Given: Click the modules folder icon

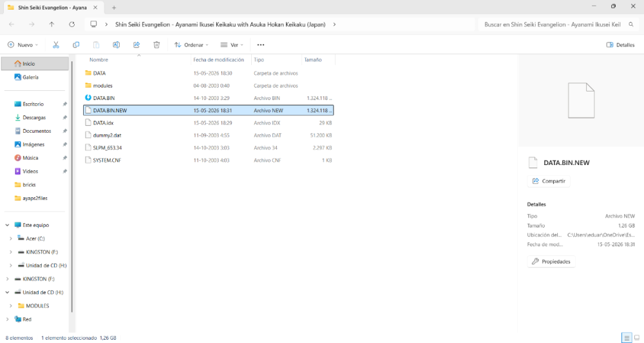Looking at the screenshot, I should pyautogui.click(x=88, y=86).
